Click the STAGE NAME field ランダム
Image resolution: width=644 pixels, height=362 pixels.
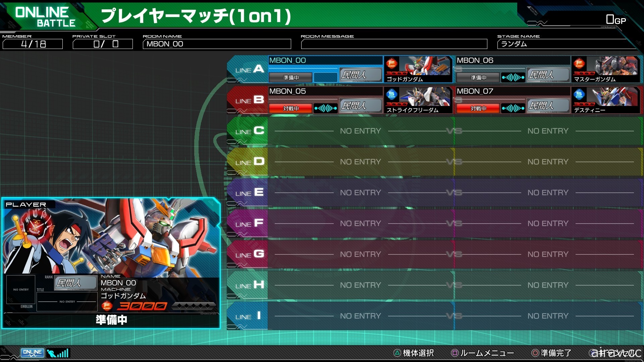(567, 44)
